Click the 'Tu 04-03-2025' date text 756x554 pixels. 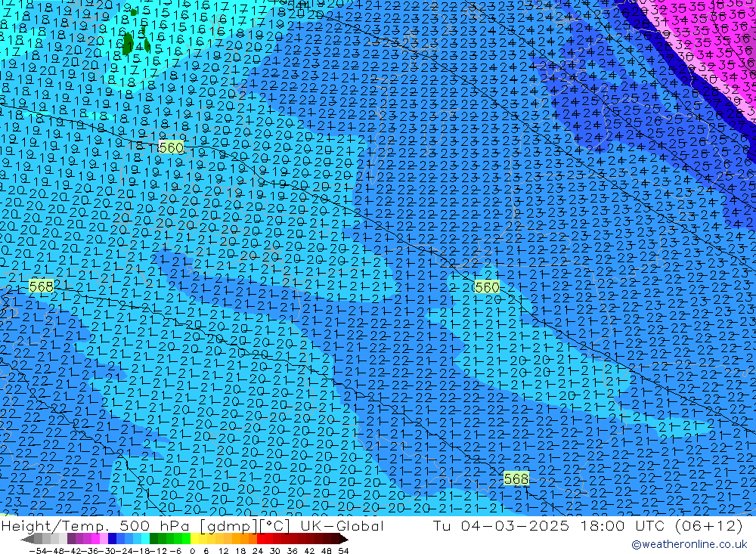pyautogui.click(x=501, y=526)
